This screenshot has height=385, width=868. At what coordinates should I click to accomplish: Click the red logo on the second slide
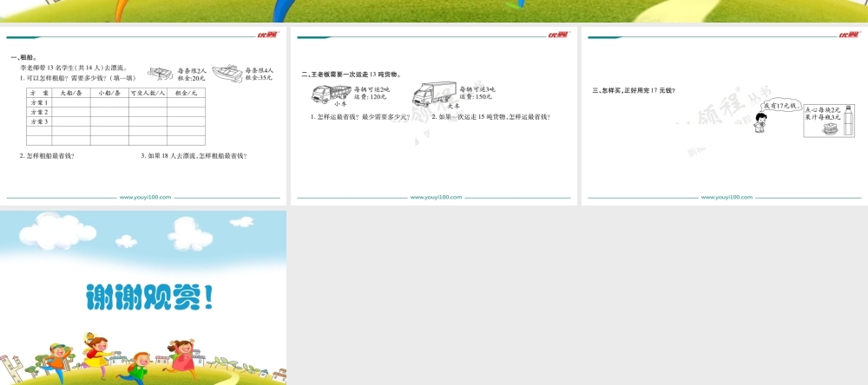coord(557,35)
